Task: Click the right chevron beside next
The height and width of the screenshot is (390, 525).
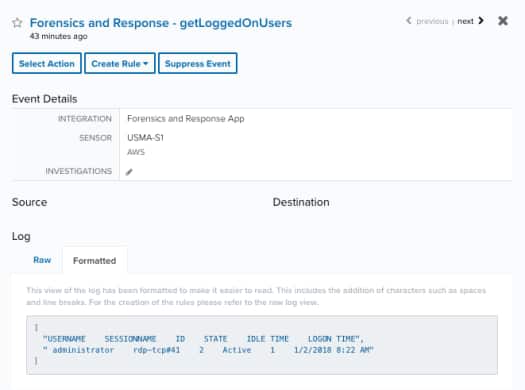Action: point(481,21)
